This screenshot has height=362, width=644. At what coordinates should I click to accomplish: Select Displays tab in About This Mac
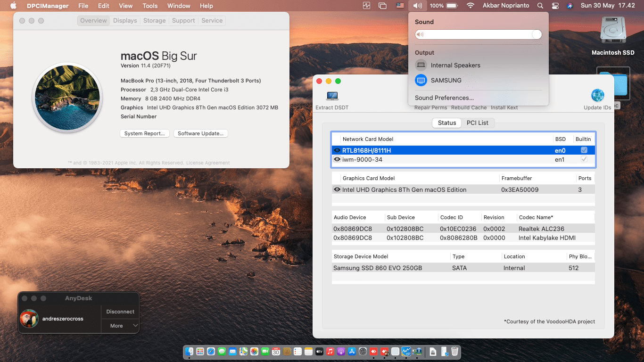[x=125, y=21]
